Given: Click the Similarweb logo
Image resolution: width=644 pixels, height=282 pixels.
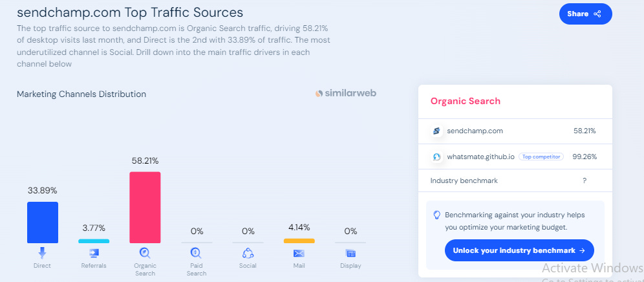Looking at the screenshot, I should click(345, 93).
